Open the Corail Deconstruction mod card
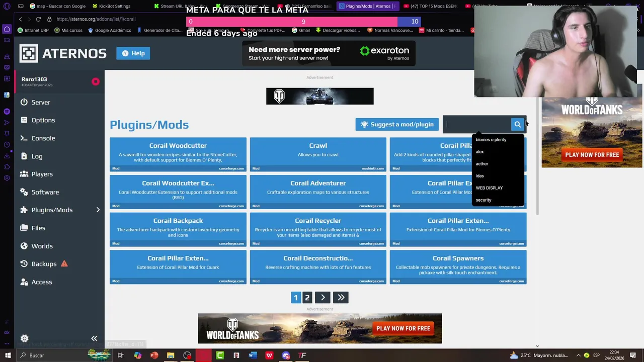The height and width of the screenshot is (362, 644). click(318, 267)
